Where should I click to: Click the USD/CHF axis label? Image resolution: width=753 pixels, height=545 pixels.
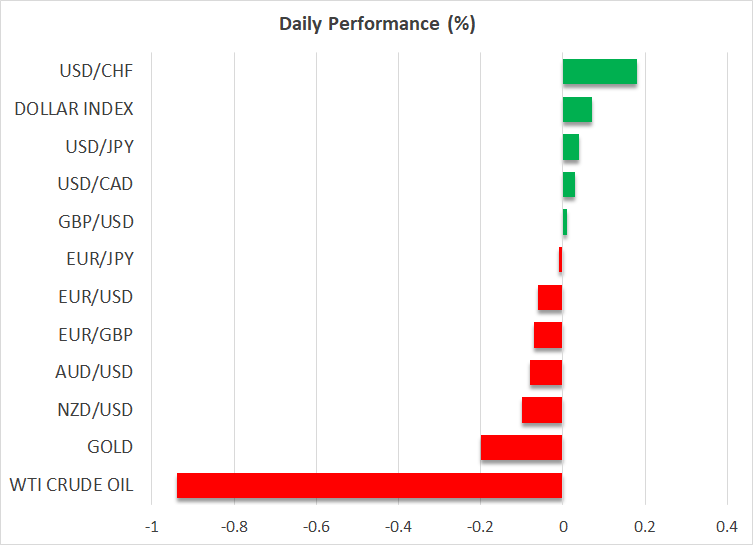[96, 71]
